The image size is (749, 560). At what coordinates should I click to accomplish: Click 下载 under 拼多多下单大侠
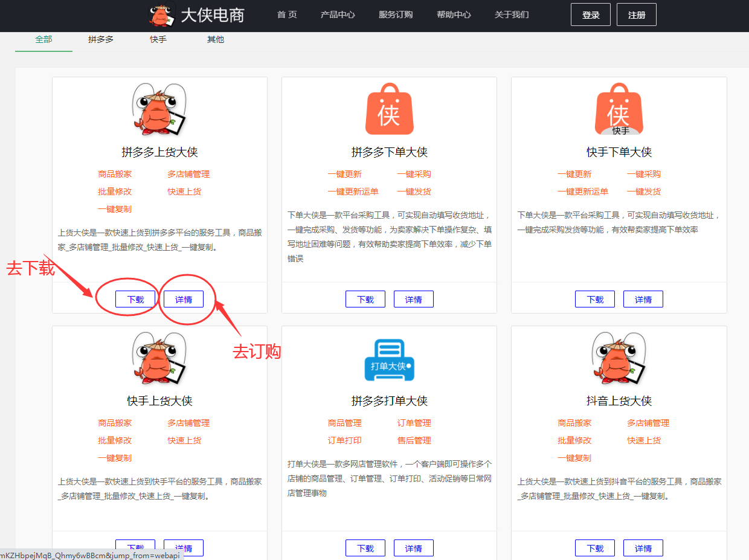pos(365,299)
